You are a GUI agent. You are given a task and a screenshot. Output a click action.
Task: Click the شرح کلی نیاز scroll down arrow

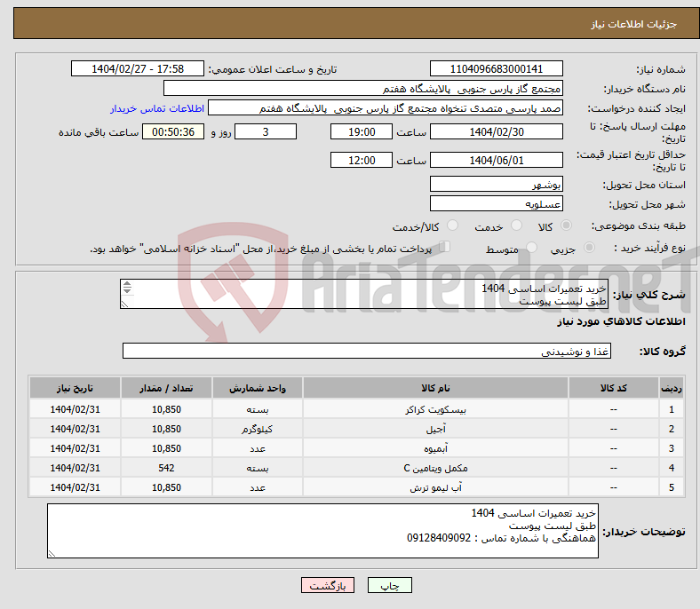coord(127,290)
